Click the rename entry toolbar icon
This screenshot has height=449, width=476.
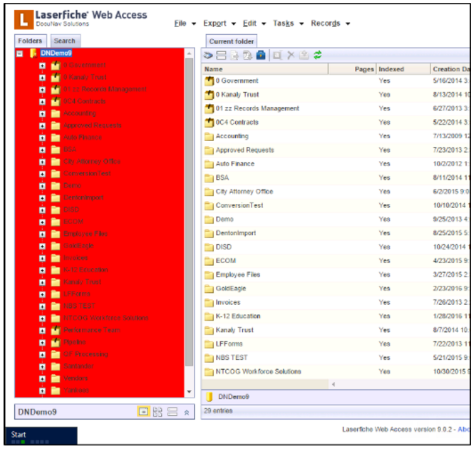277,56
